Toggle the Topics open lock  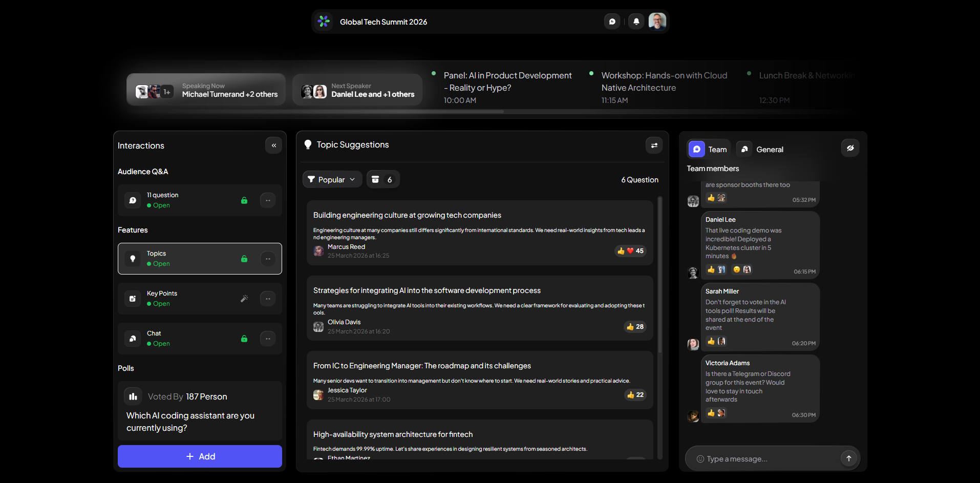point(244,259)
